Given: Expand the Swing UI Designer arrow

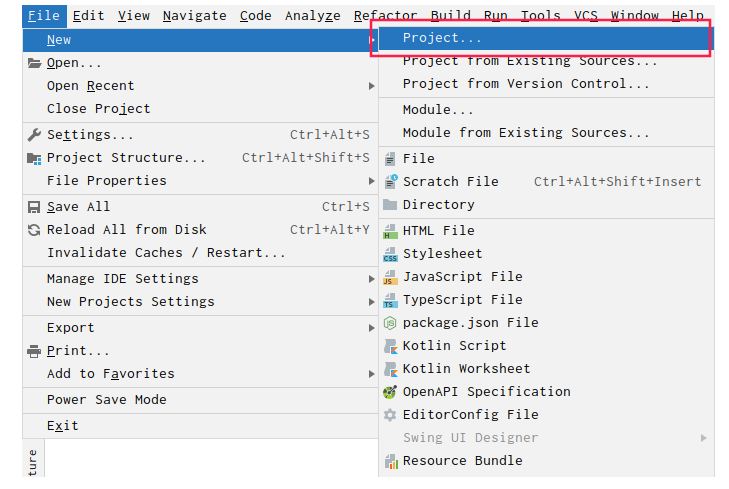Looking at the screenshot, I should (703, 438).
